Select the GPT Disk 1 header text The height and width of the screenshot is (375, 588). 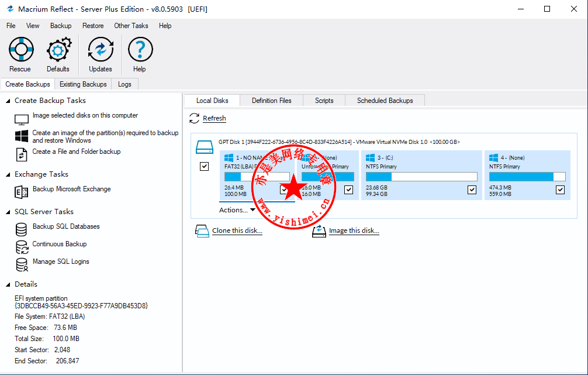339,142
